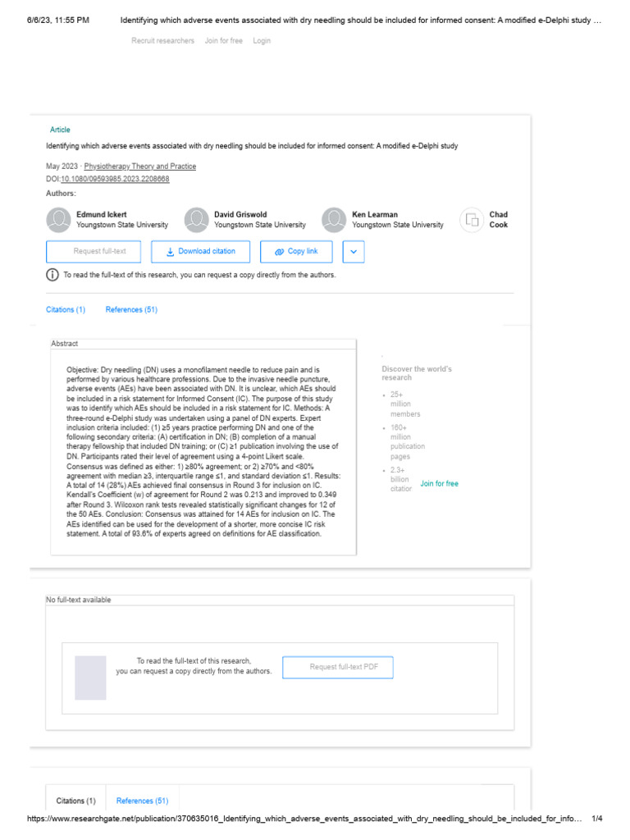
Task: Open Physiotherapy Theory and Practice journal link
Action: [x=140, y=167]
